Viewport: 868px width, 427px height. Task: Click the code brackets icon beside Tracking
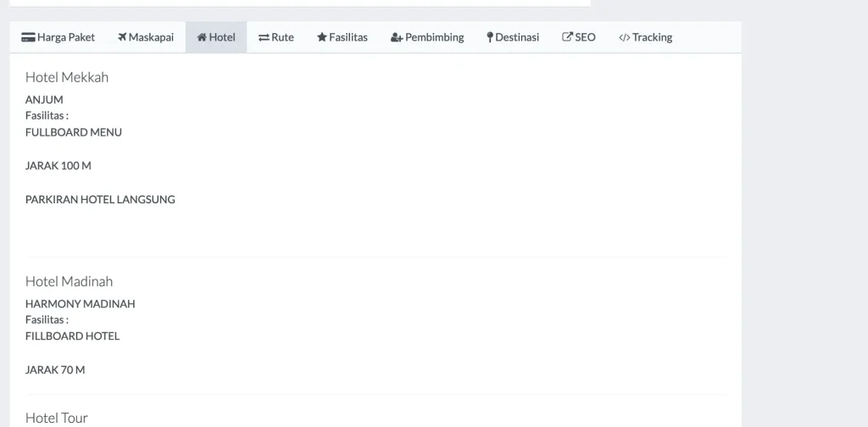point(624,37)
